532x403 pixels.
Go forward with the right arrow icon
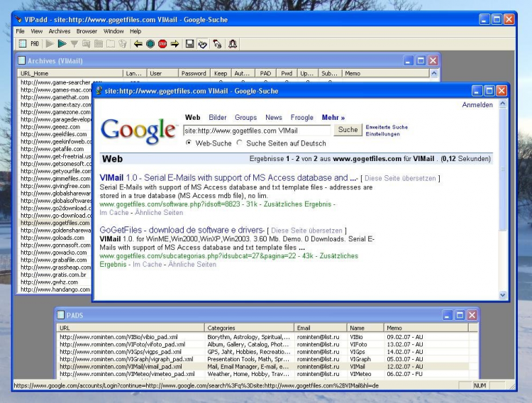pyautogui.click(x=174, y=44)
